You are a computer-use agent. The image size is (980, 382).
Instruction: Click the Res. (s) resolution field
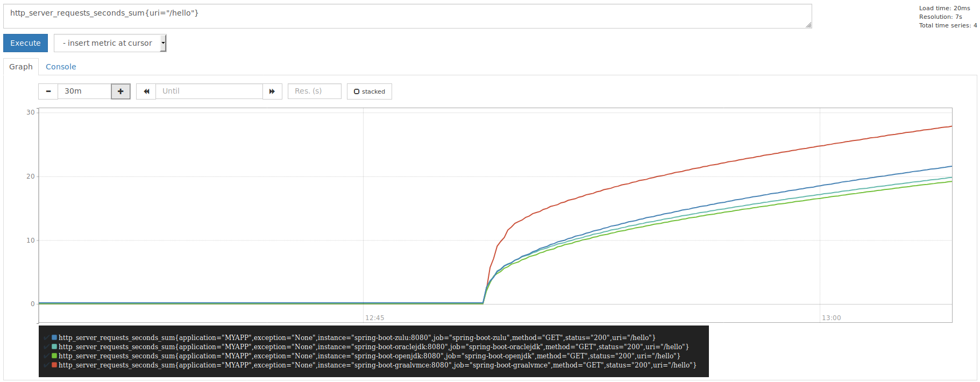(x=315, y=91)
